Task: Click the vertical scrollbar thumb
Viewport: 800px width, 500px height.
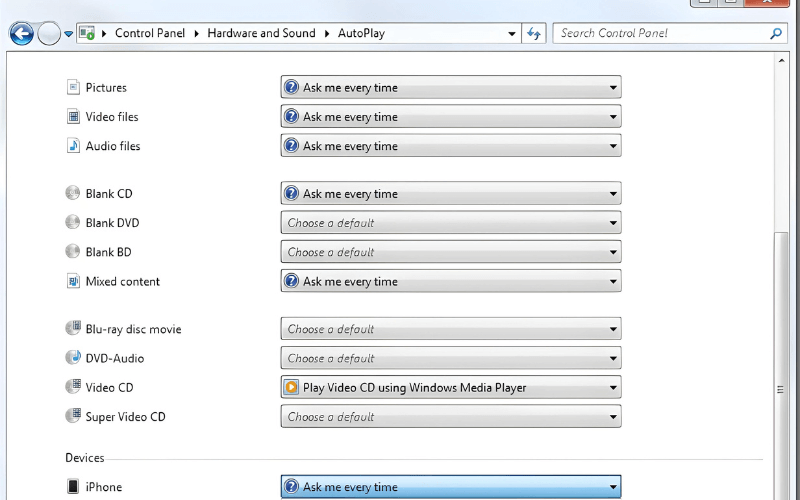Action: click(781, 390)
